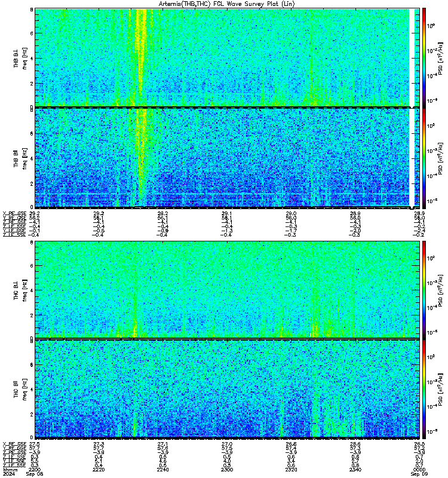Click the bottom THC B-parallel color bar

(x=424, y=389)
